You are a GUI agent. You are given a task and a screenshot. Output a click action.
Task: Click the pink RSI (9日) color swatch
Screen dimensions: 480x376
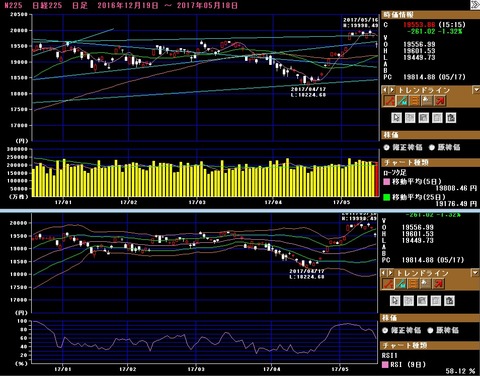[x=385, y=365]
